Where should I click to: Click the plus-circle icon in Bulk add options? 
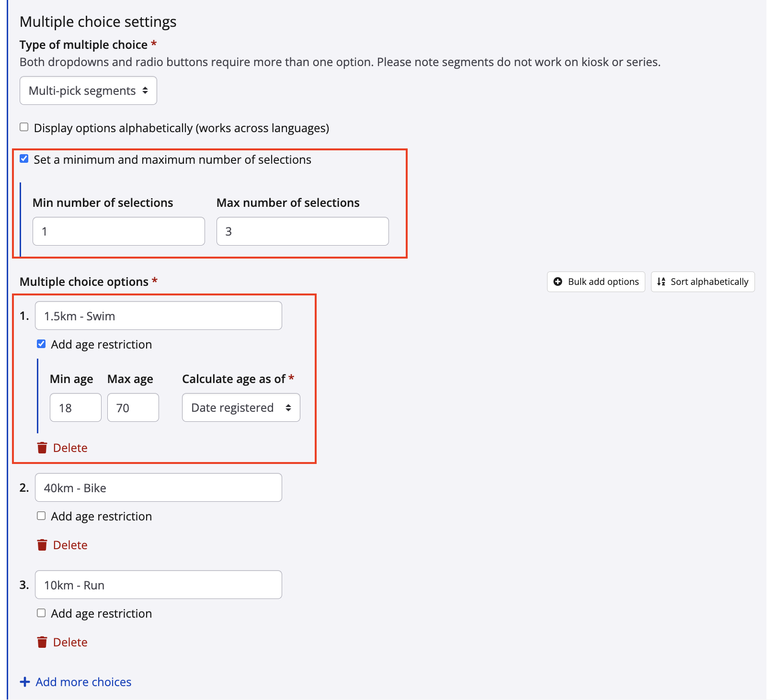pos(558,282)
